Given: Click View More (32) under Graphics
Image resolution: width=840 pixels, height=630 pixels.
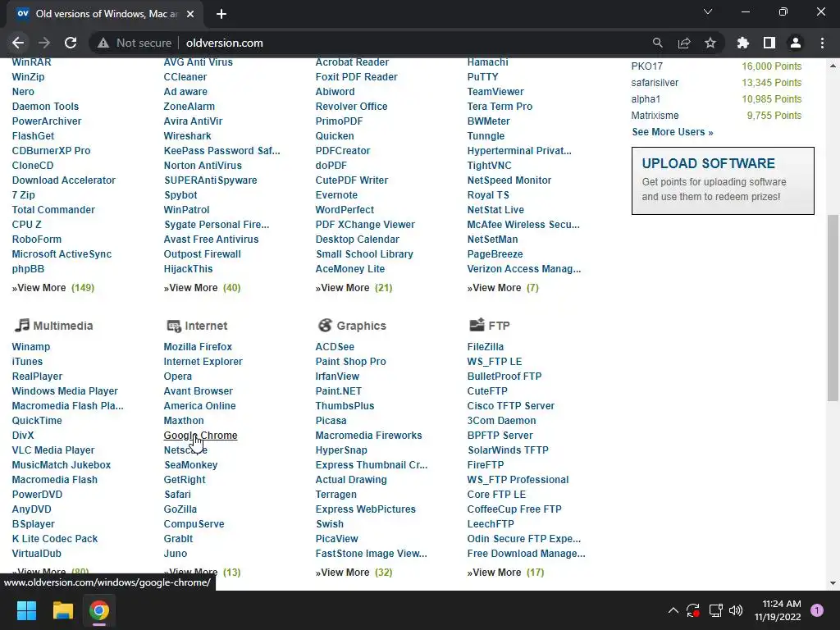Looking at the screenshot, I should 354,572.
